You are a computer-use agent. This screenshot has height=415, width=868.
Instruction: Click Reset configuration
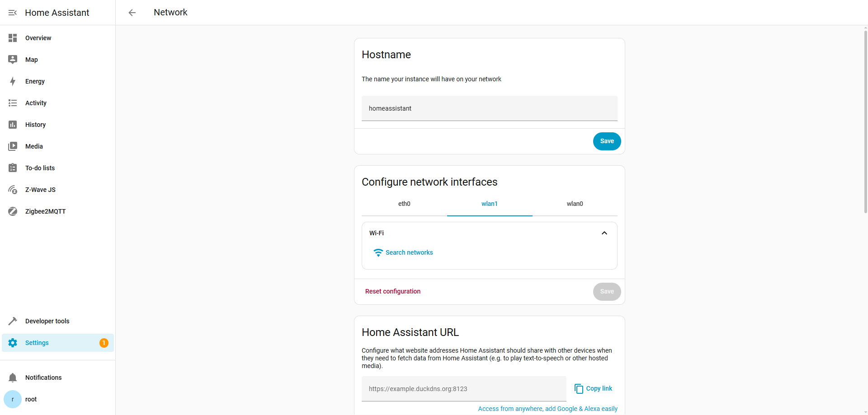[x=392, y=291]
